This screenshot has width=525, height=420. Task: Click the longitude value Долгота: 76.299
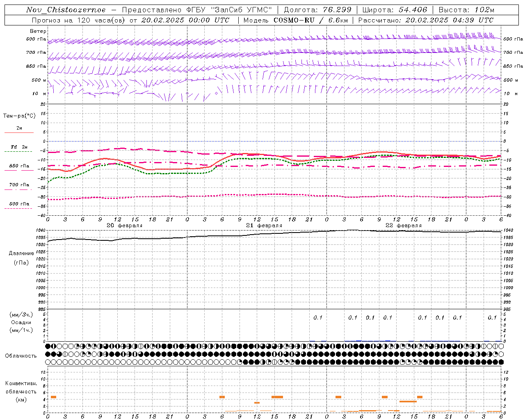(x=317, y=10)
